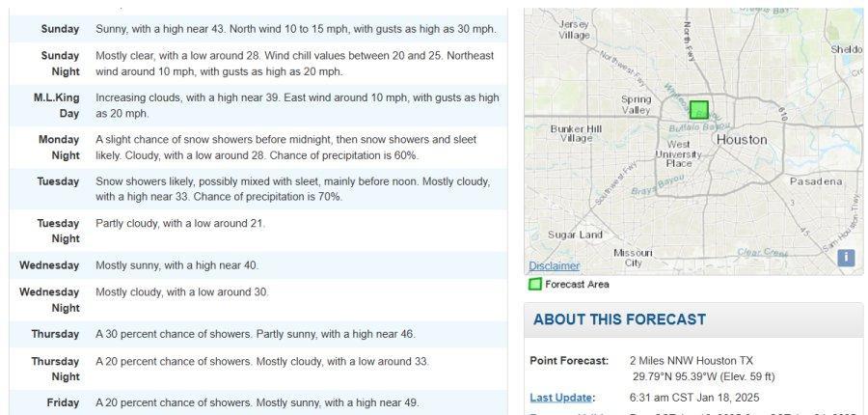The width and height of the screenshot is (868, 415).
Task: Click the Tuesday Night forecast row
Action: (258, 231)
